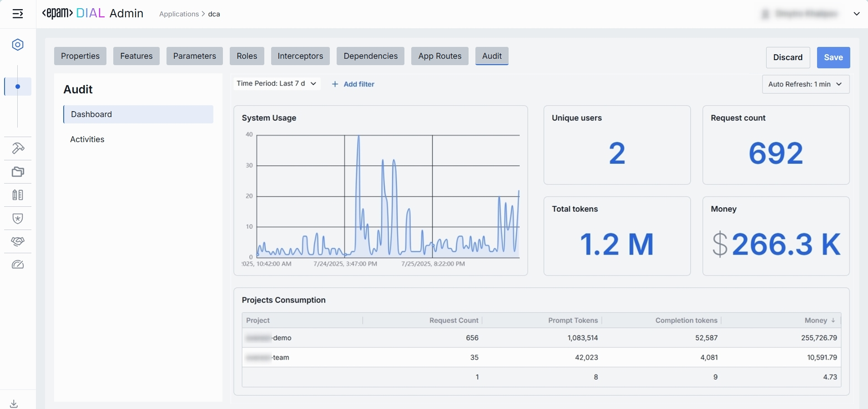Open the hammer builders icon
Image resolution: width=868 pixels, height=409 pixels.
click(18, 148)
